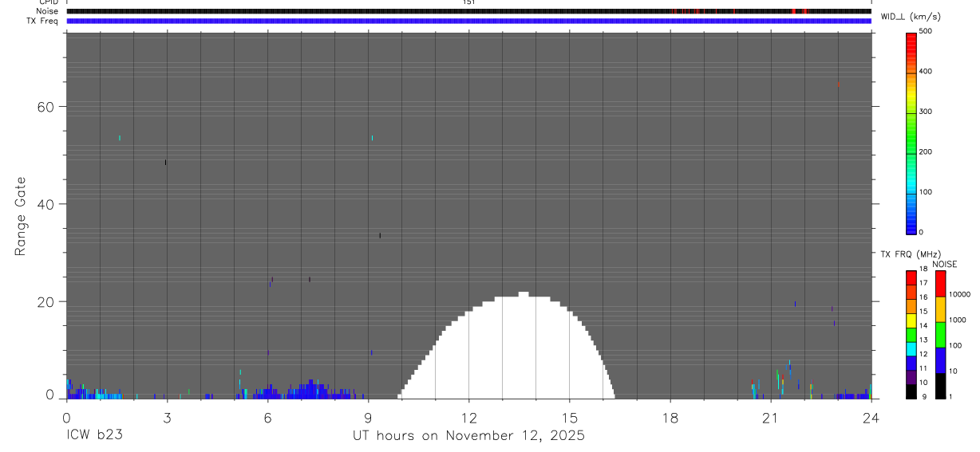
Task: Click the 24 hour tick label
Action: point(871,417)
